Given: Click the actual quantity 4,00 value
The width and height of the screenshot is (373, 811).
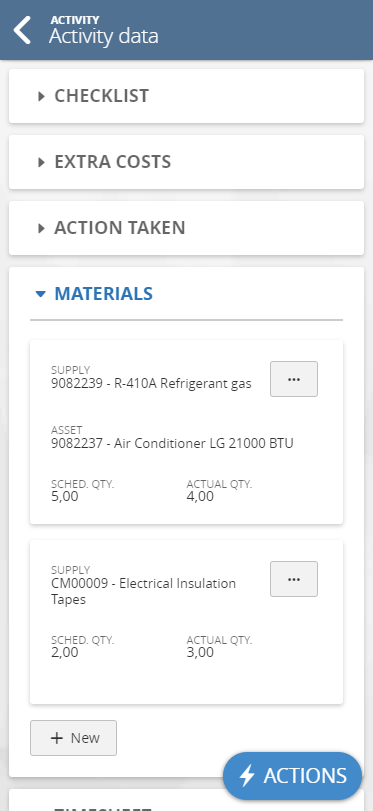Looking at the screenshot, I should (x=200, y=497).
